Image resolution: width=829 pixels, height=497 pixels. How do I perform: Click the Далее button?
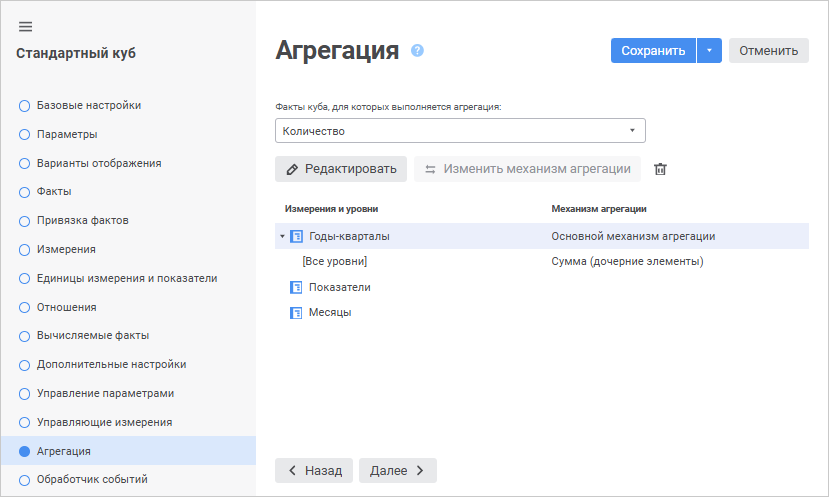click(x=397, y=470)
